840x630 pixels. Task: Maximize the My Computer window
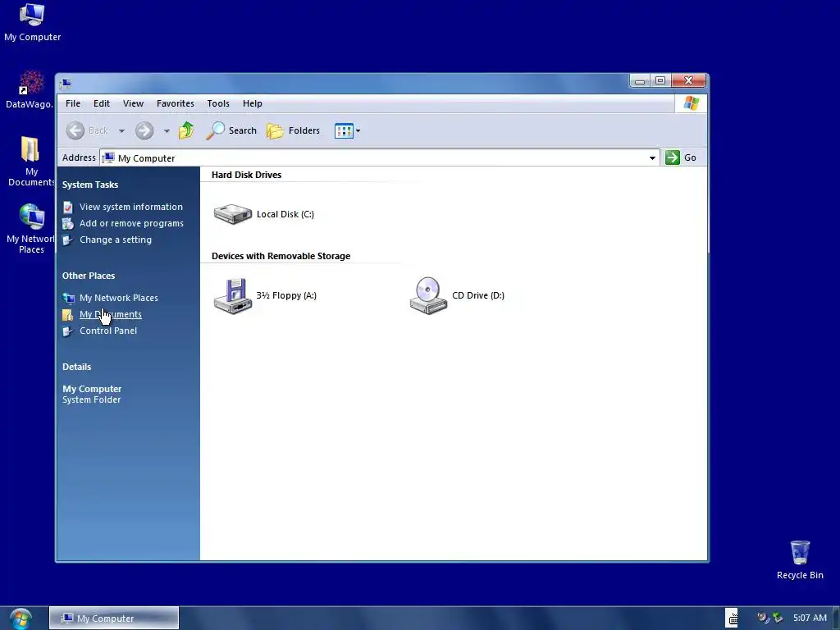660,81
